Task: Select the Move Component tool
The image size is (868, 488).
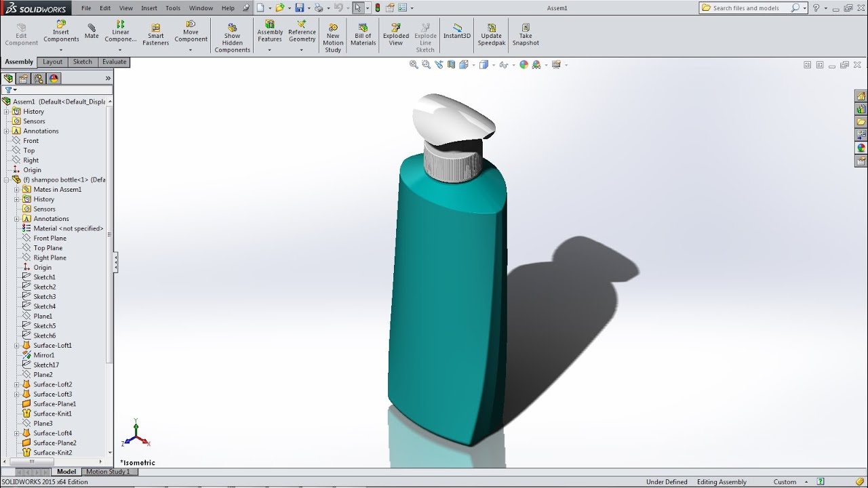Action: tap(191, 31)
